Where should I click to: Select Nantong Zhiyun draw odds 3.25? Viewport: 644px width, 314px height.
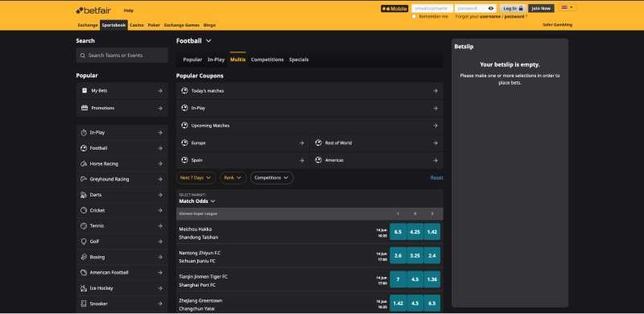pos(415,256)
